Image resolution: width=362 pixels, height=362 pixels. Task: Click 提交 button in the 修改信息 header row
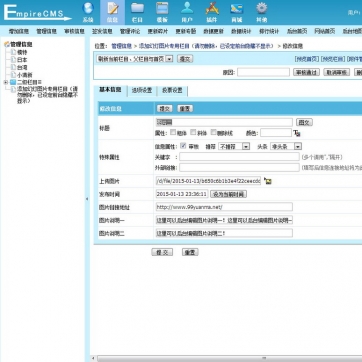165,109
